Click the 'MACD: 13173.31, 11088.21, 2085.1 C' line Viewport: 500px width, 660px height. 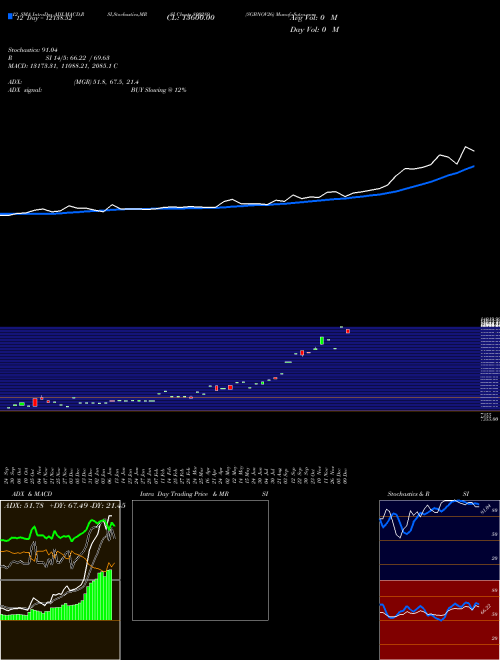click(x=63, y=66)
